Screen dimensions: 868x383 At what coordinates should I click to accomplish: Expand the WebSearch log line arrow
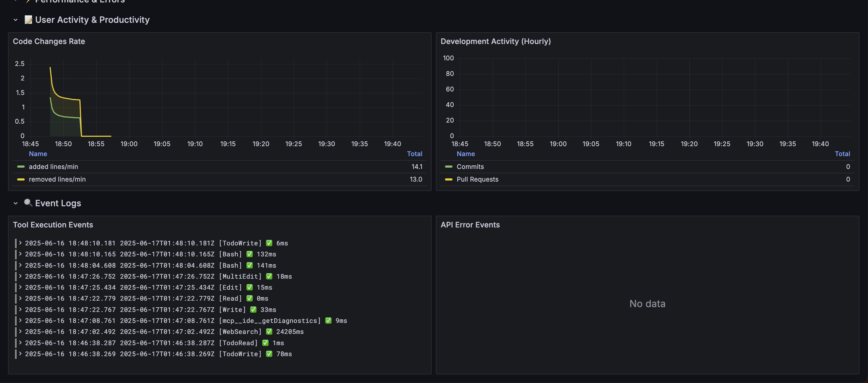click(x=20, y=332)
